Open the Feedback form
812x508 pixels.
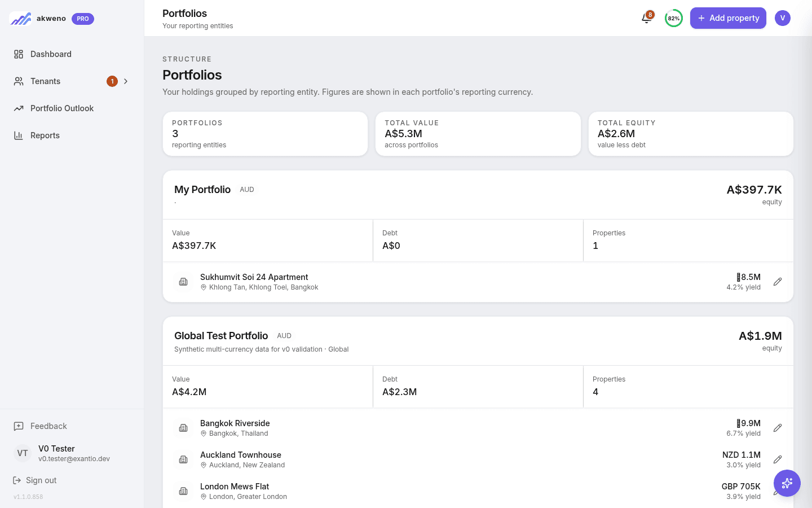click(x=72, y=426)
